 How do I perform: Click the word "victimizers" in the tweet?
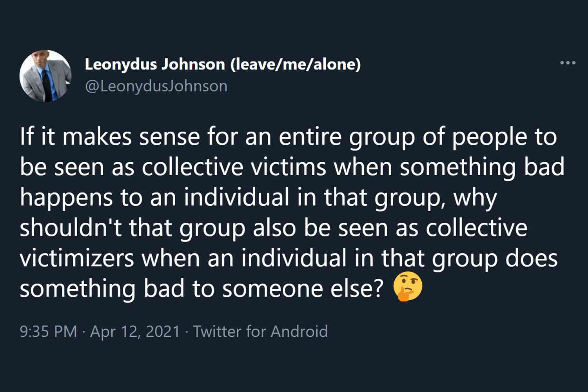coord(77,258)
